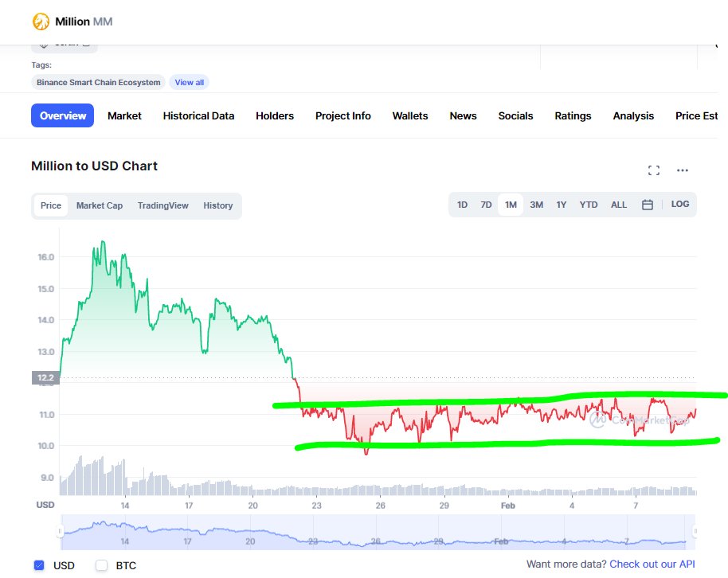Image resolution: width=728 pixels, height=578 pixels.
Task: Set chart range to 1Y
Action: point(562,205)
